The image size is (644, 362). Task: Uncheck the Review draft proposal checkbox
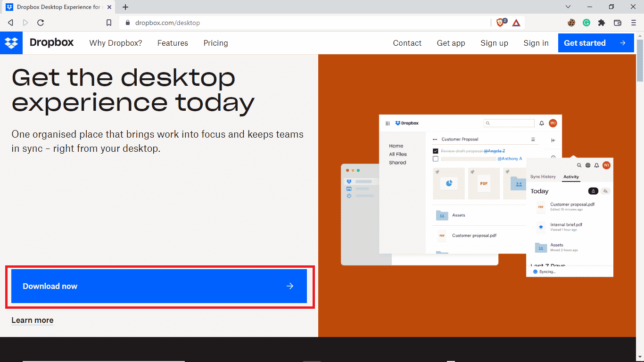coord(436,151)
